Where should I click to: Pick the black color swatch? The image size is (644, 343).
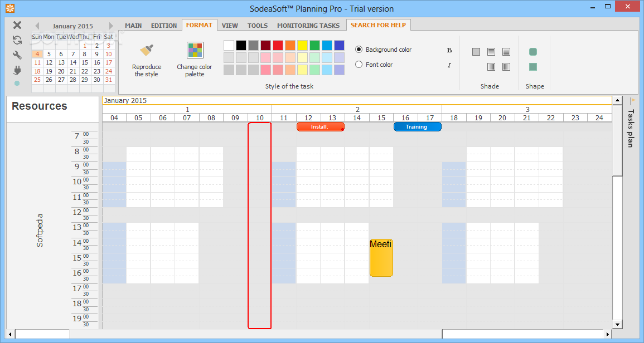(241, 45)
